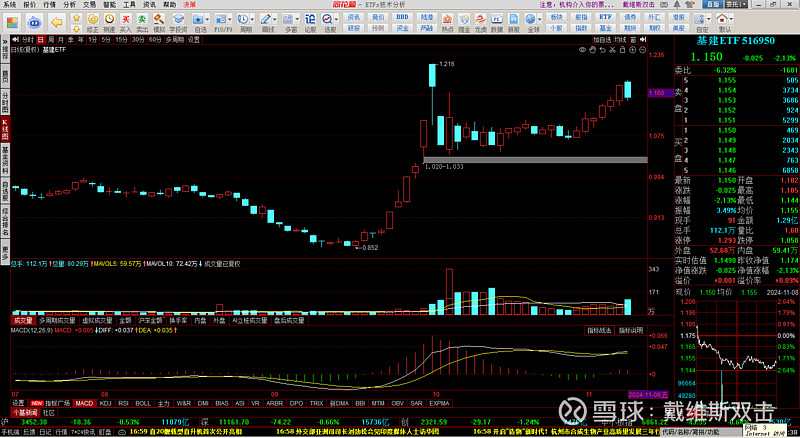Click the purple 1.160 price axis marker
This screenshot has height=438, width=800.
click(660, 93)
